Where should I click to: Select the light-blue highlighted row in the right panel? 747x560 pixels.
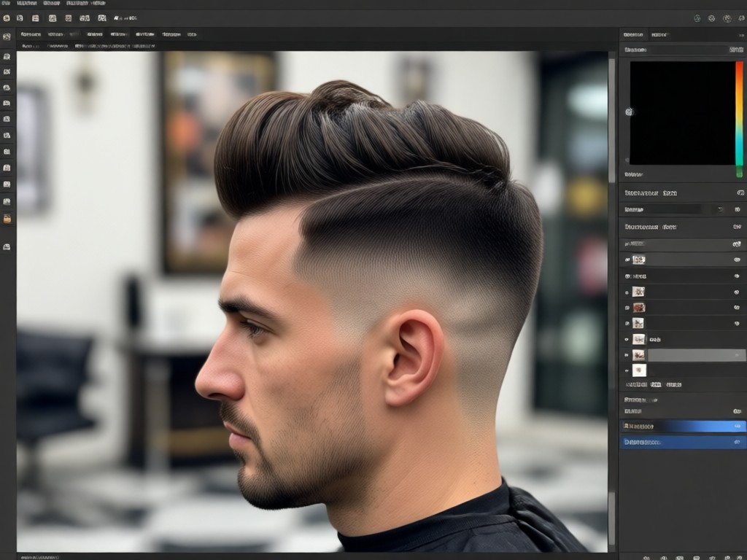tap(683, 426)
